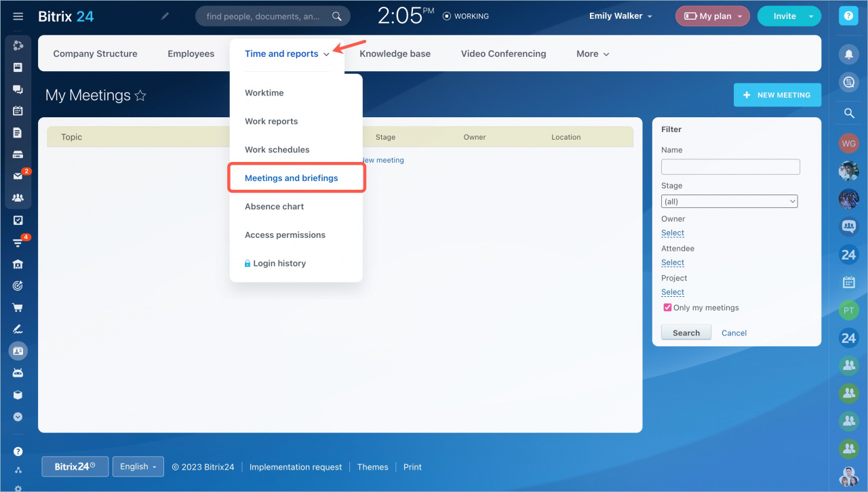Click the NEW MEETING button
Screen dimensions: 868x492
[777, 95]
